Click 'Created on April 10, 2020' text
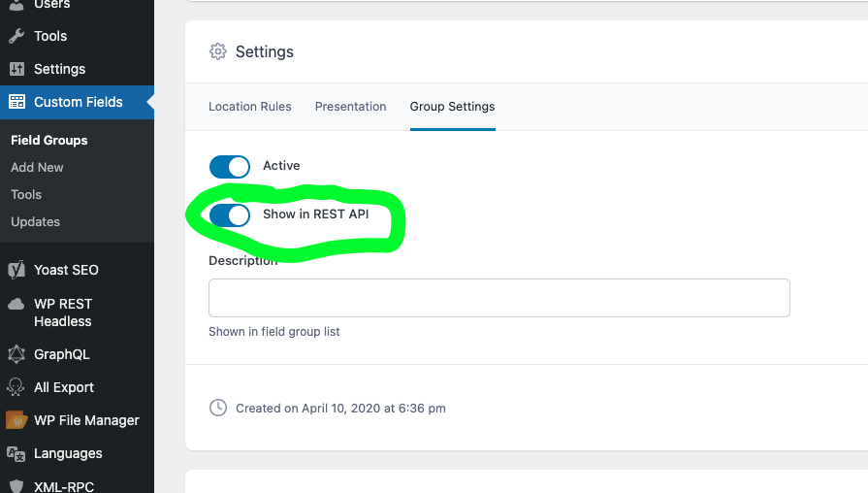 pyautogui.click(x=340, y=409)
